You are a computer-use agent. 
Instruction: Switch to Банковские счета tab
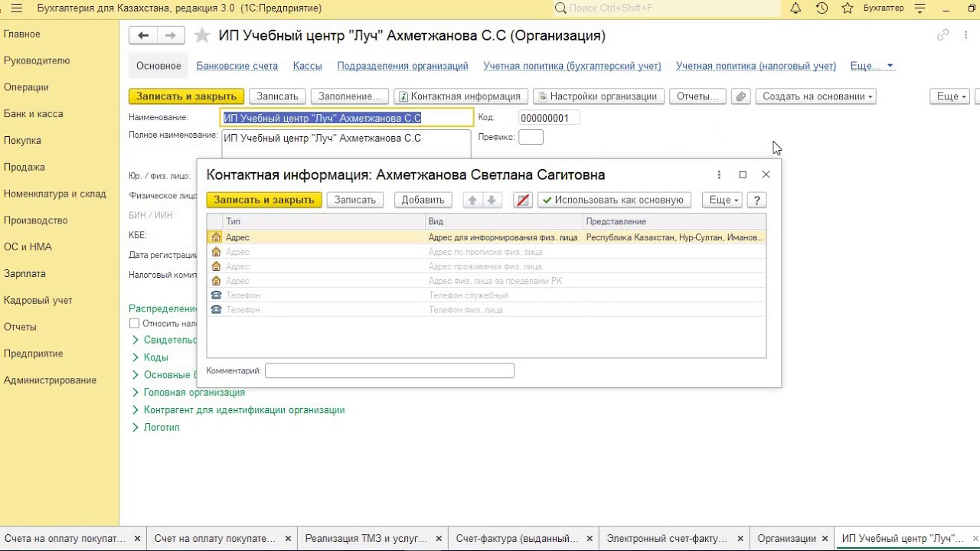pos(237,66)
